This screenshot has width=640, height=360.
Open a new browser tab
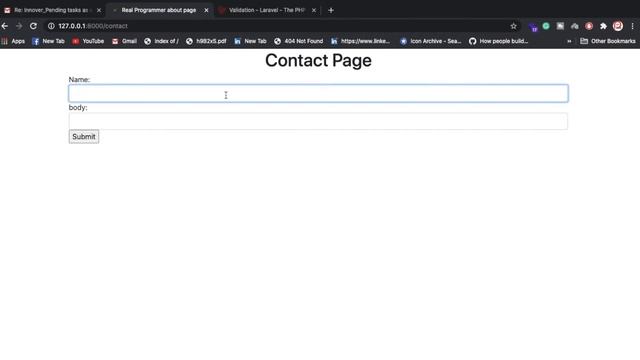[331, 10]
